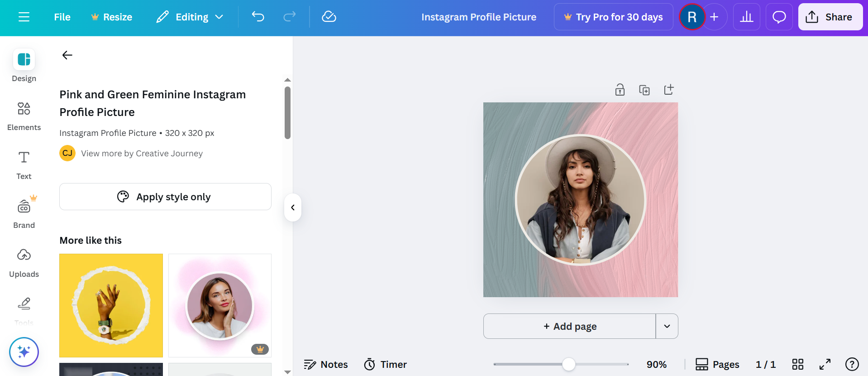Click the Share button
Viewport: 868px width, 376px height.
pyautogui.click(x=830, y=17)
